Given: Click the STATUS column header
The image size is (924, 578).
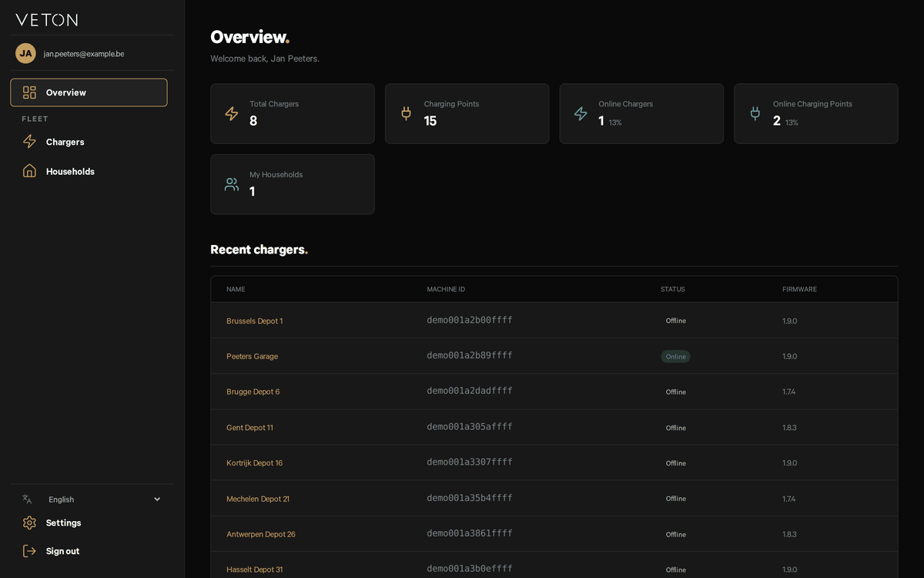Looking at the screenshot, I should pos(672,289).
